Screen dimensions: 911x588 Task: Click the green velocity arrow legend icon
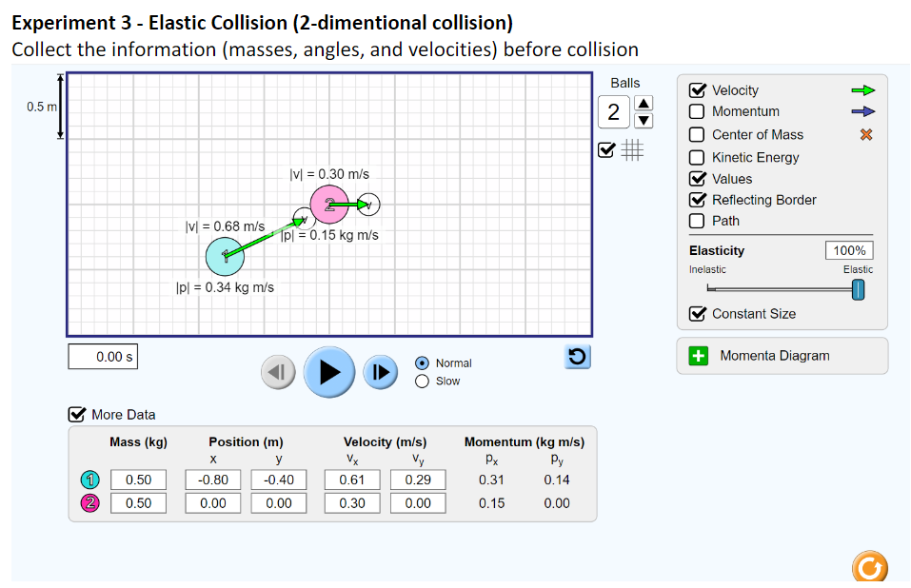tap(862, 89)
